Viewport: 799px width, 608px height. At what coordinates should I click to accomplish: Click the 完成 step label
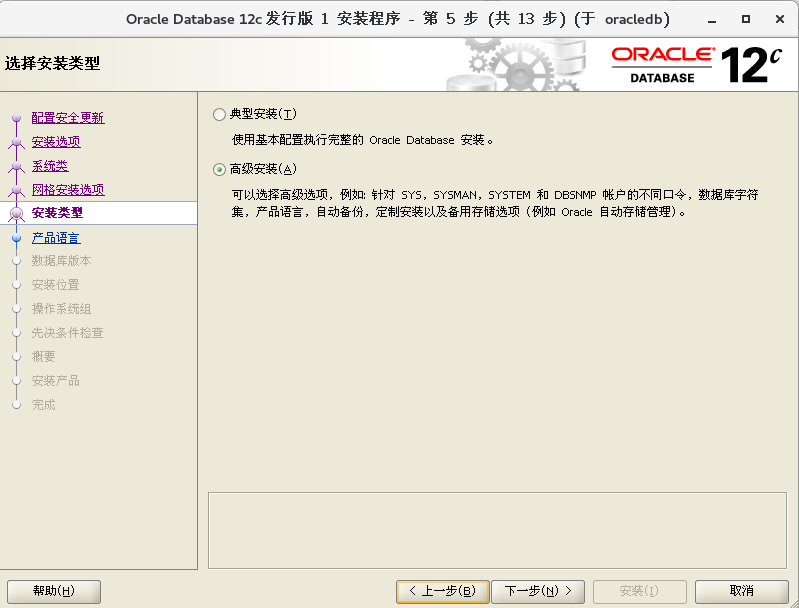[x=43, y=405]
